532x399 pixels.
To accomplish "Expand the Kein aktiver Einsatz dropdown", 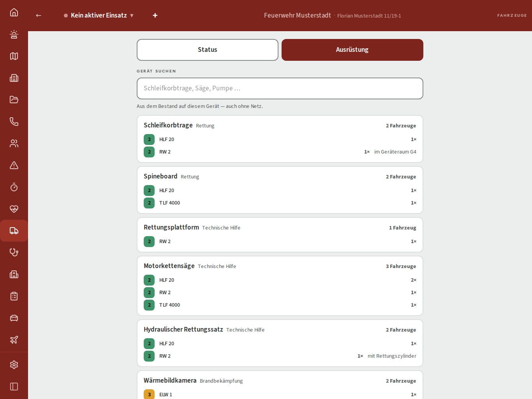I will tap(99, 15).
